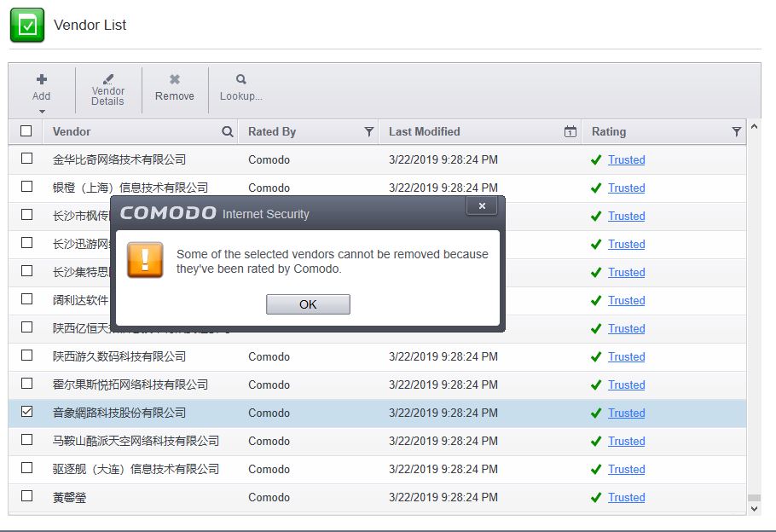The width and height of the screenshot is (776, 532).
Task: Check the 阔利达软件 row checkbox
Action: coord(26,299)
